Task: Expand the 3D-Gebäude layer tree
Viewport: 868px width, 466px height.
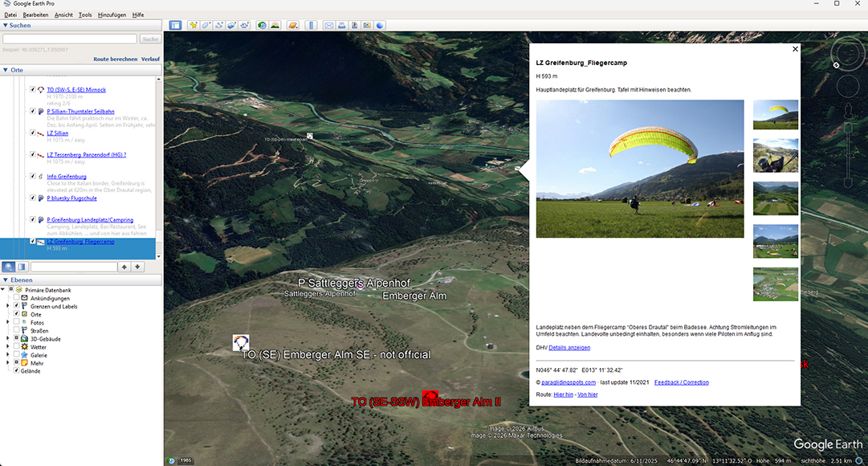Action: click(7, 338)
